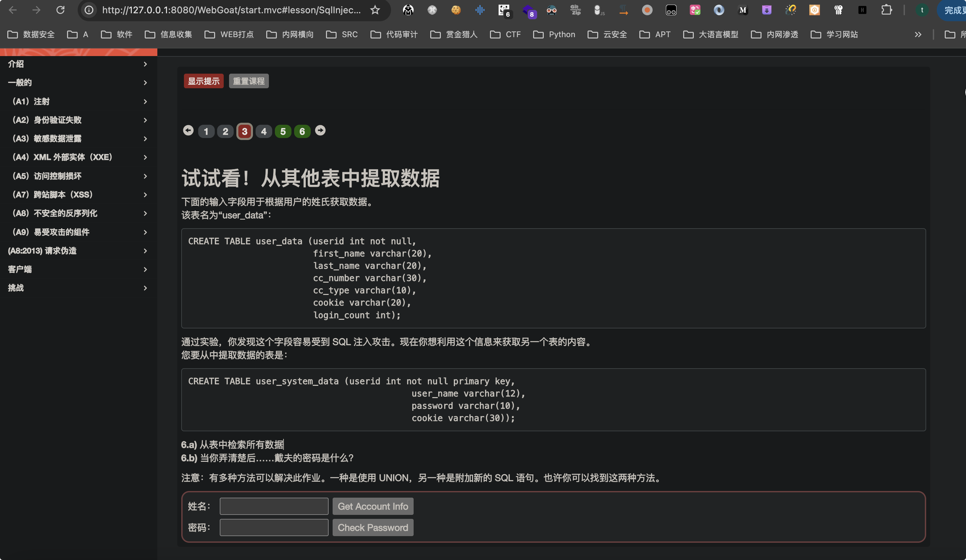Expand the (A7) 跨站脚本 (XSS) category

[x=79, y=195]
